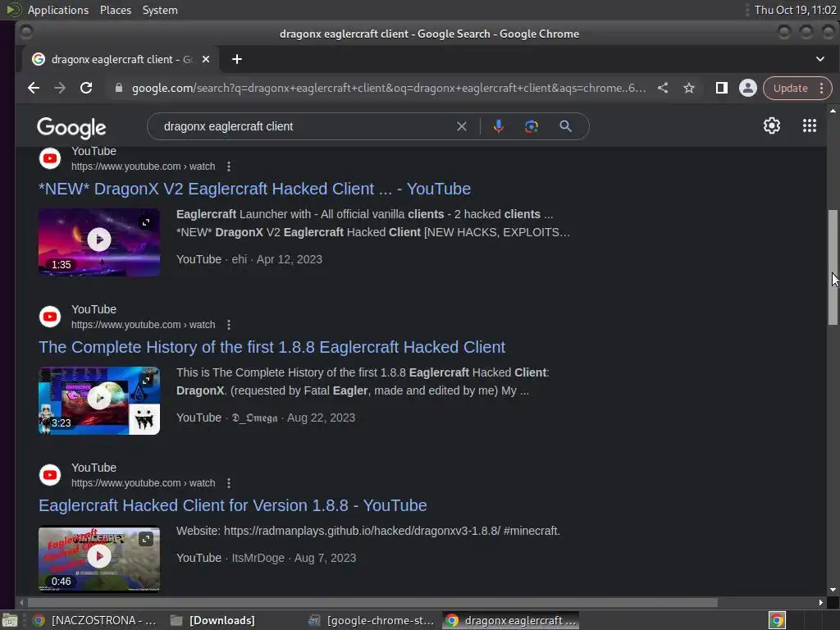Focus the dragonx eaglercraft client search field
Image resolution: width=840 pixels, height=630 pixels.
click(x=305, y=126)
